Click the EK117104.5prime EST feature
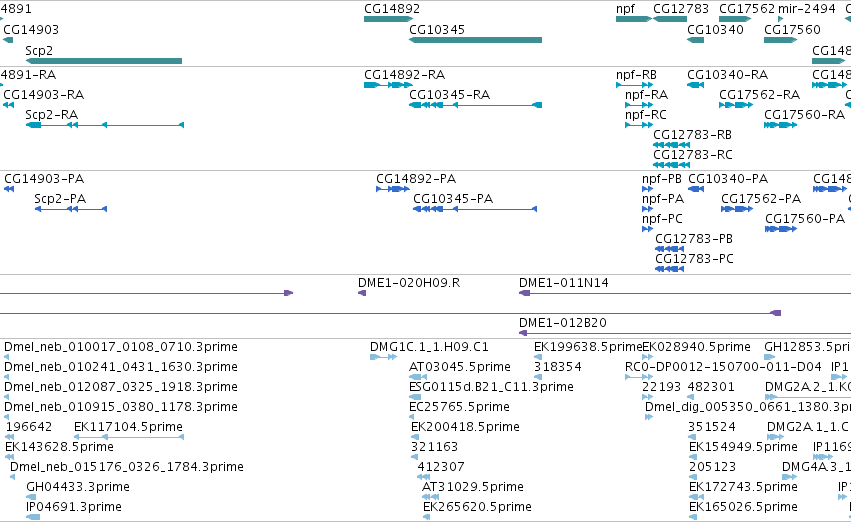 tap(129, 437)
